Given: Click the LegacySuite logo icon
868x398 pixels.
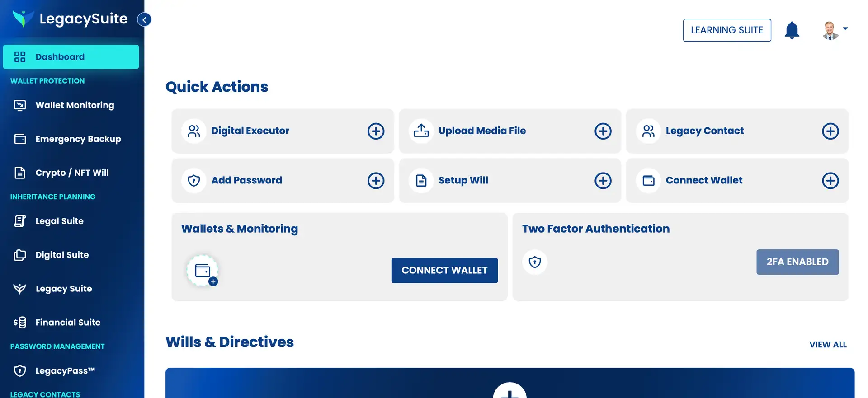Looking at the screenshot, I should click(x=23, y=19).
